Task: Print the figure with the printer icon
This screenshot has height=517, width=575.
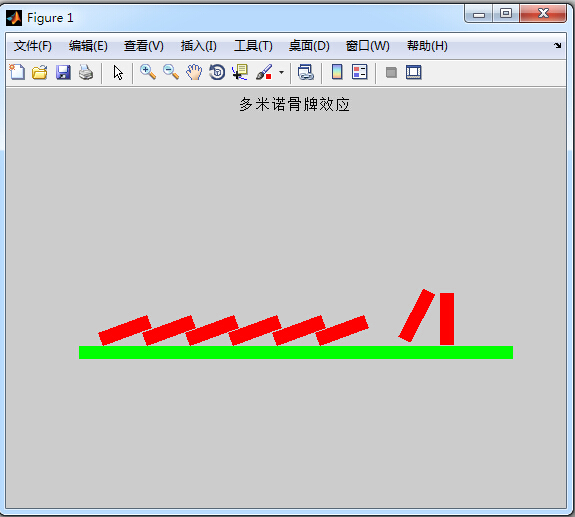Action: (86, 72)
